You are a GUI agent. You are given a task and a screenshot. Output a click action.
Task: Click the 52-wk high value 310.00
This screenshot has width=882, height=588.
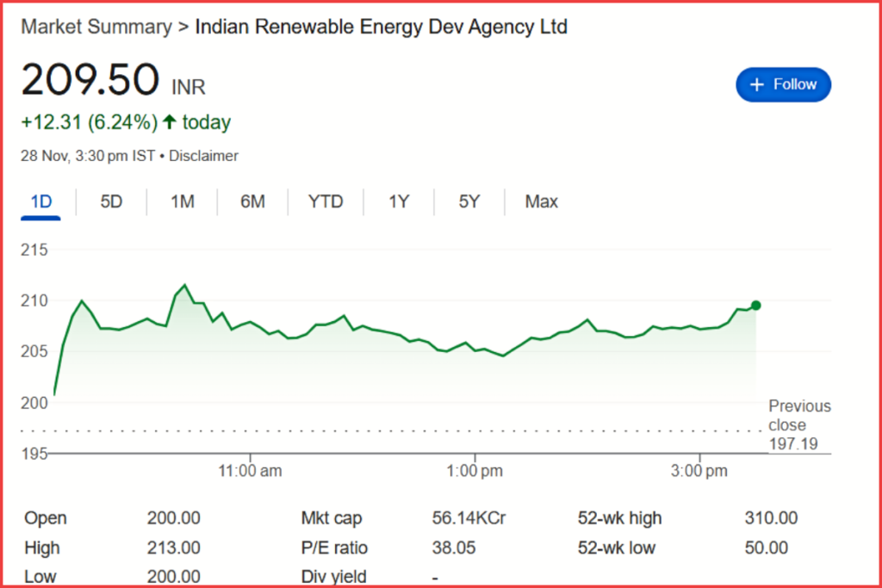(x=771, y=517)
